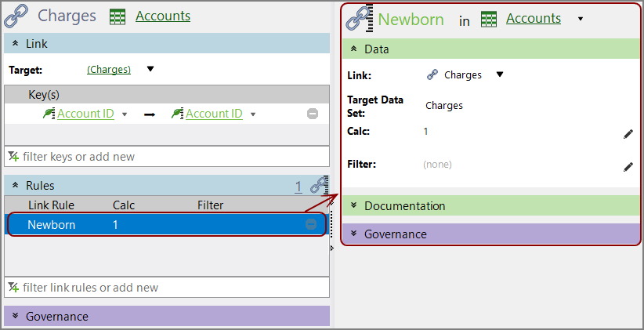Click the filter keys or add new field
This screenshot has height=330, width=644.
(167, 156)
